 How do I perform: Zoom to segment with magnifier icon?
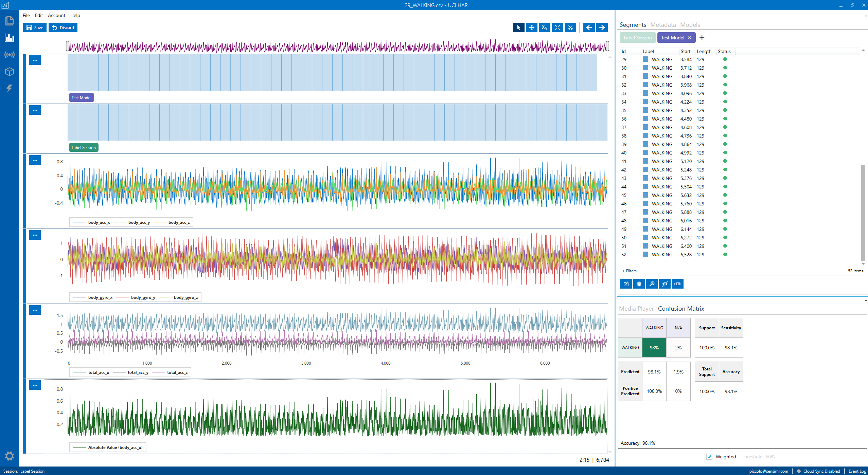(652, 284)
